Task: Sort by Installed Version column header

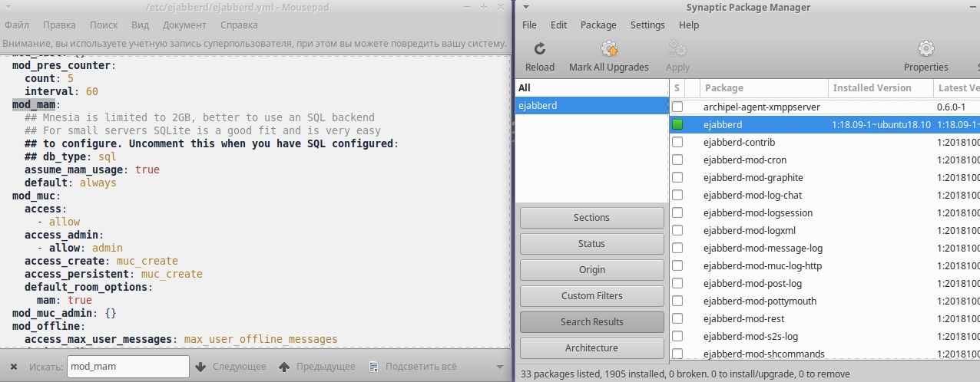Action: (880, 87)
